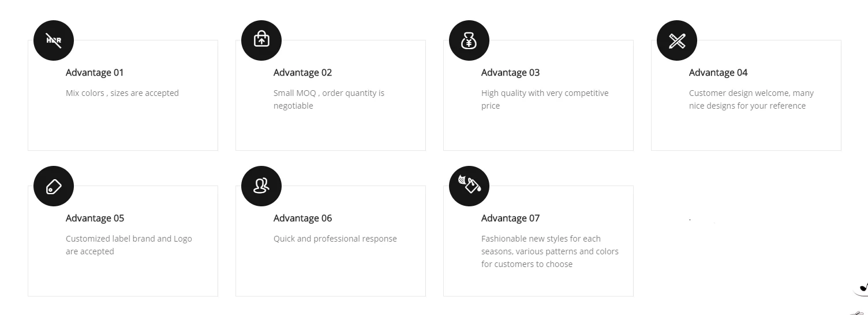Click the Advantage 06 heading

(302, 218)
